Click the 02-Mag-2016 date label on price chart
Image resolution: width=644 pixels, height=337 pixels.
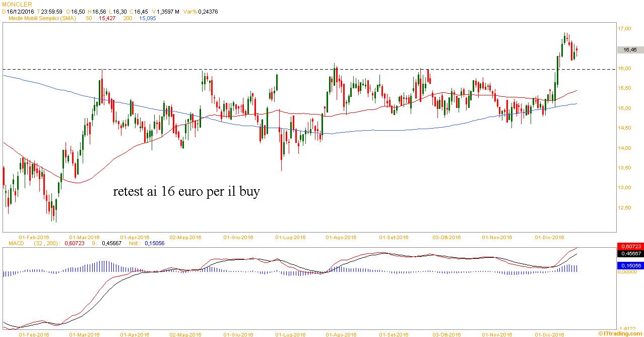pos(185,237)
